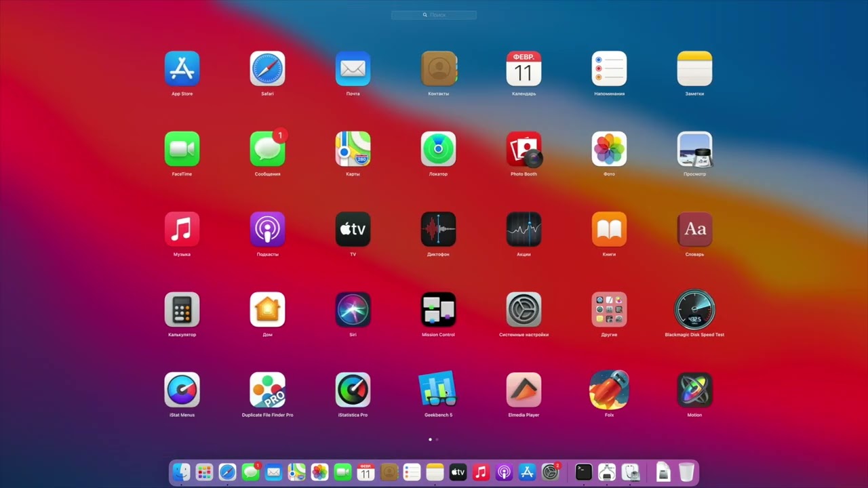
Task: Open FaceTime from the Dock
Action: (342, 472)
